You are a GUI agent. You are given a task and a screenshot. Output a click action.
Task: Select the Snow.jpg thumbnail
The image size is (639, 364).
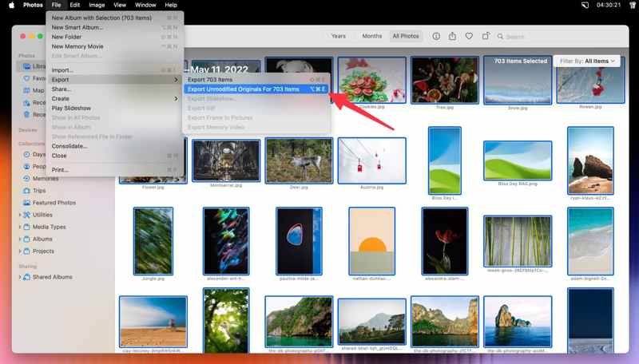(x=518, y=80)
